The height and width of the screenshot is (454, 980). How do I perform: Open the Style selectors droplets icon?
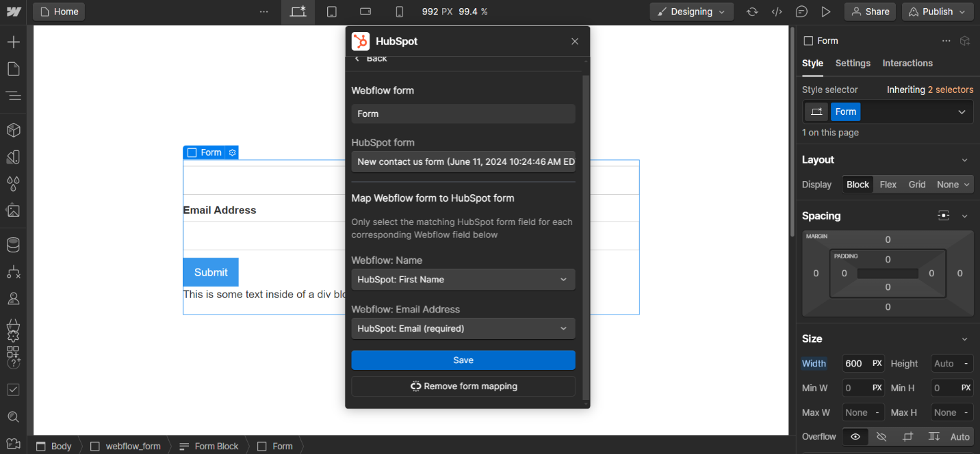pos(13,184)
